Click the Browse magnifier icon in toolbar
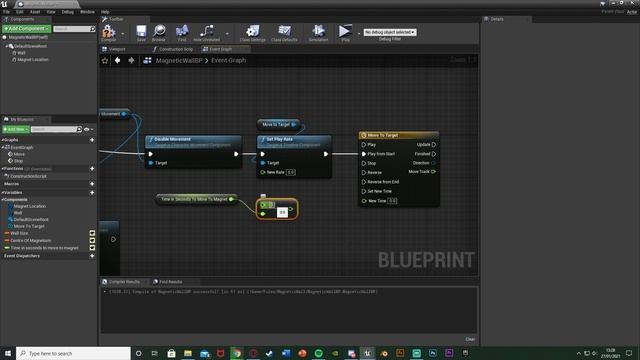Image resolution: width=640 pixels, height=360 pixels. [159, 31]
